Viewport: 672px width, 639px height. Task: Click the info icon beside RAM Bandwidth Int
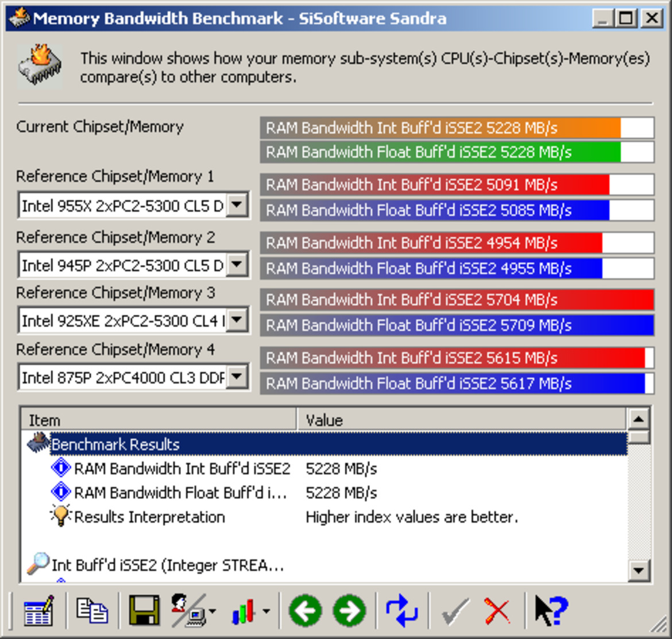61,468
